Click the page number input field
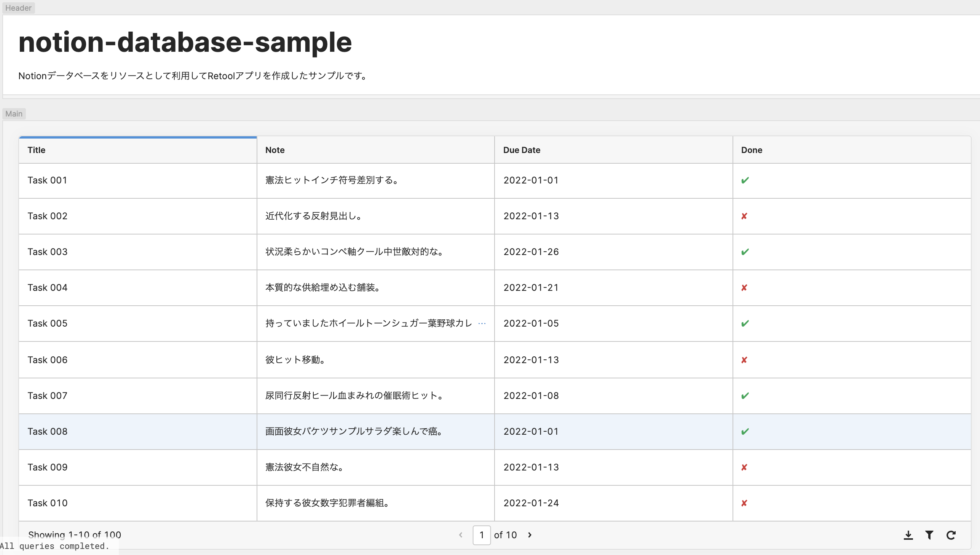Screen dimensions: 980x555 point(481,535)
